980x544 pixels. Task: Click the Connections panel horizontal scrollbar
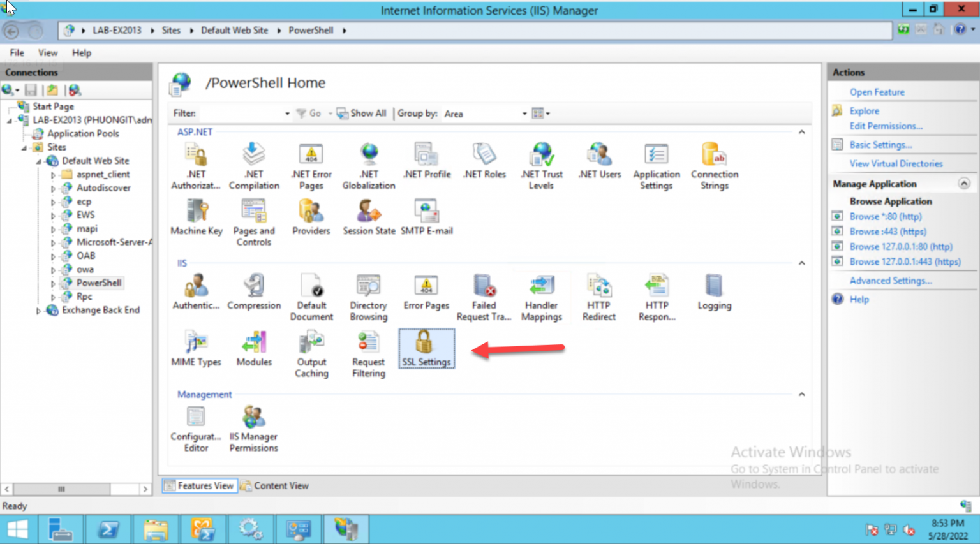click(61, 489)
